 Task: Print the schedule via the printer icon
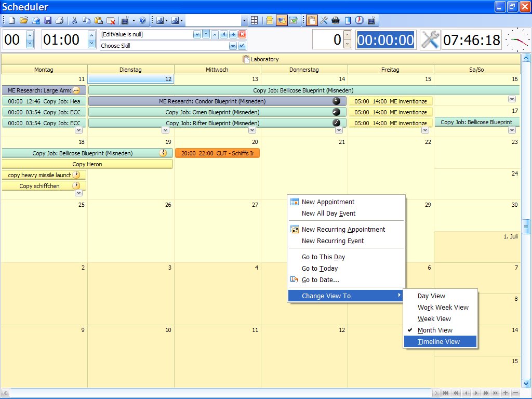(60, 21)
